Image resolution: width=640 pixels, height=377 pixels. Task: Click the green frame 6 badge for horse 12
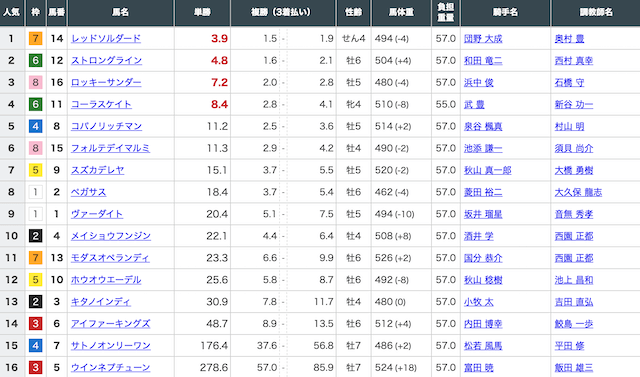(36, 61)
